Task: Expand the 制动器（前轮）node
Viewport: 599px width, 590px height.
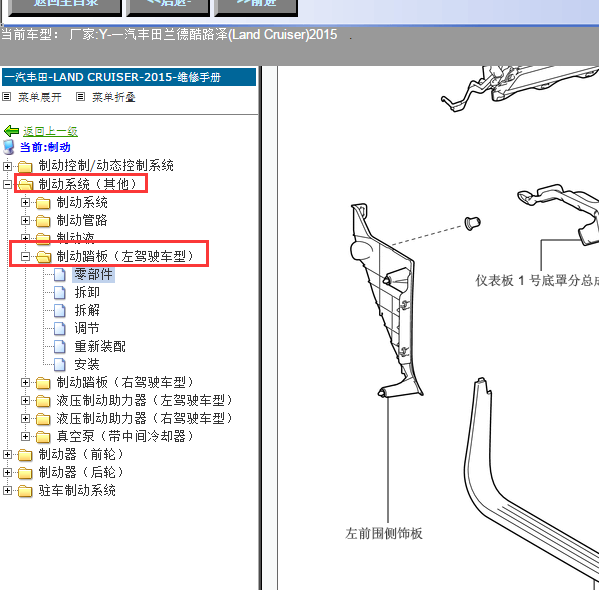Action: click(7, 454)
